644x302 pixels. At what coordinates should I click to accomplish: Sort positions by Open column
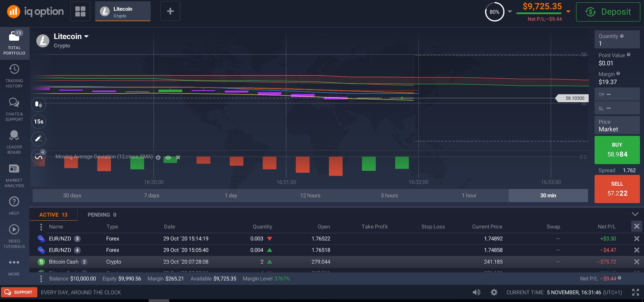tap(324, 227)
